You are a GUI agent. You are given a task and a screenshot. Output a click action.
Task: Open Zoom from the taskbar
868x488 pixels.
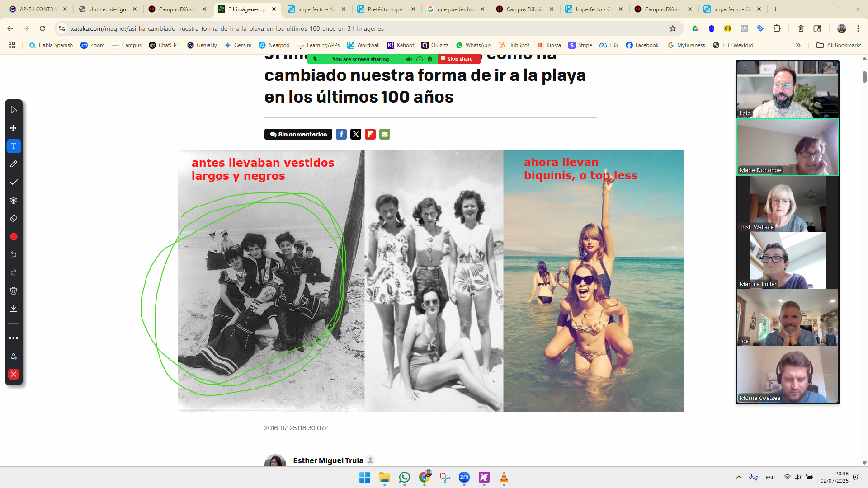pyautogui.click(x=464, y=477)
